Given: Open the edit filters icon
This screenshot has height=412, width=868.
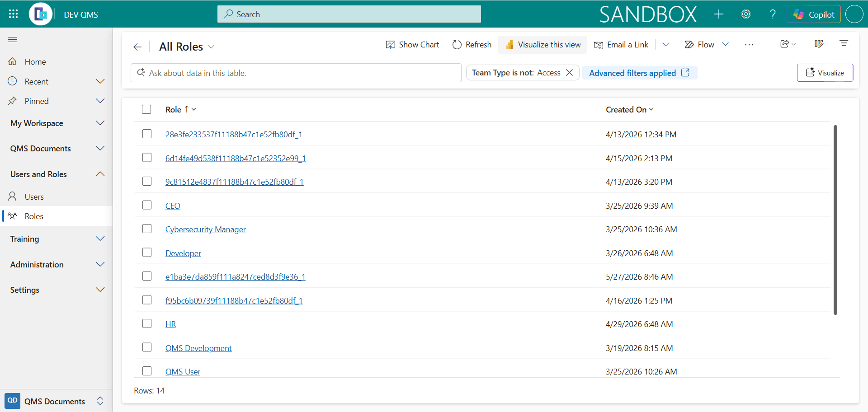Looking at the screenshot, I should 844,43.
